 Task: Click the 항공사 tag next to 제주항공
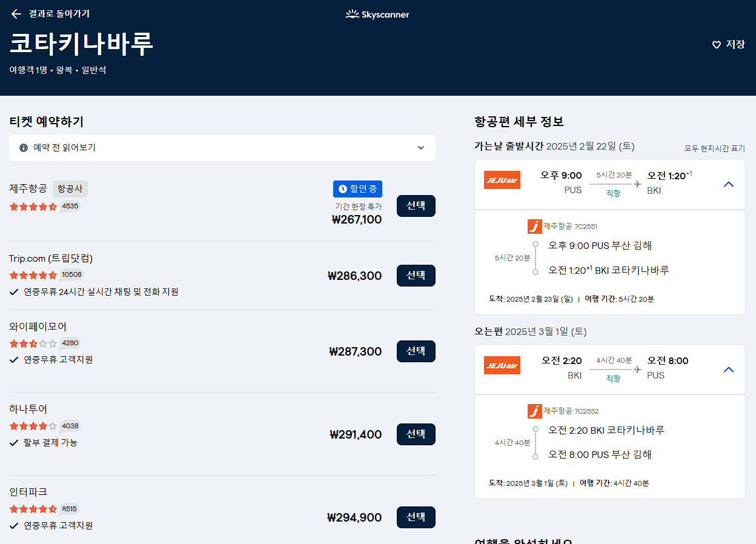(x=70, y=189)
